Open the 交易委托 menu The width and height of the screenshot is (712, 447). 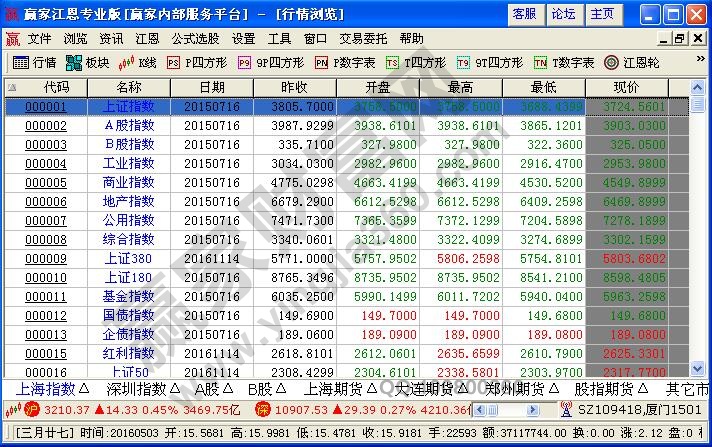point(363,39)
